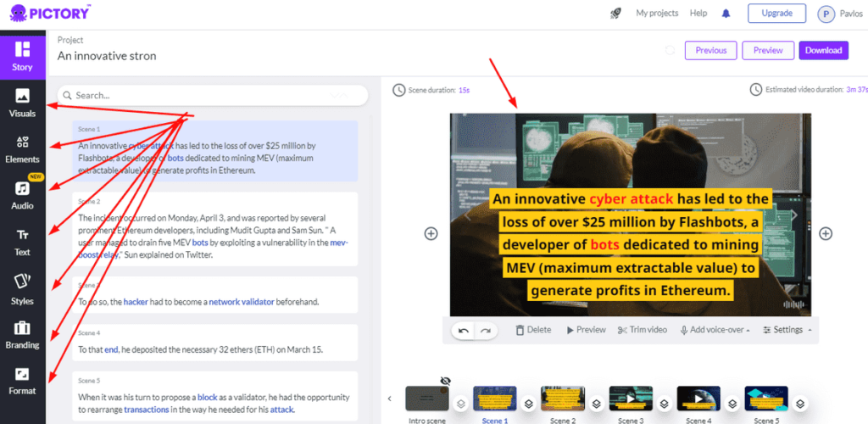Click the Undo arrow

pyautogui.click(x=464, y=331)
